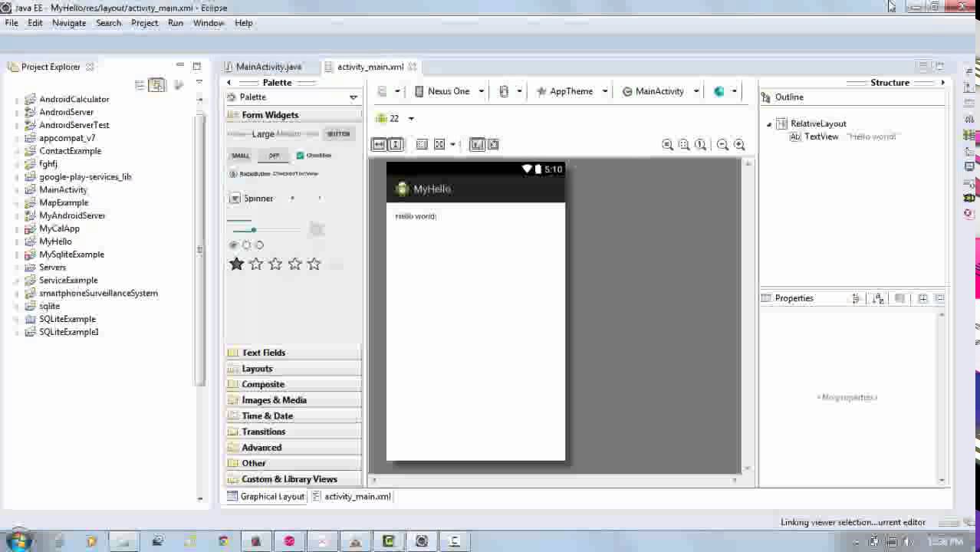
Task: Switch to activity_main.xml source tab at bottom
Action: (352, 497)
